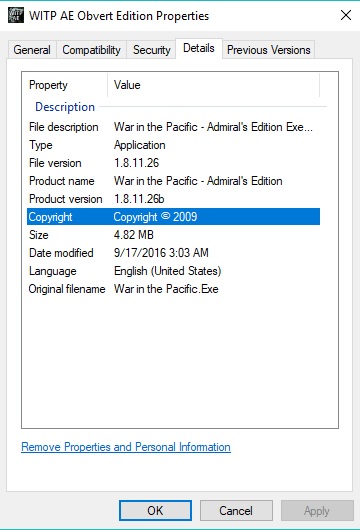This screenshot has height=530, width=360.
Task: Click the greyed Apply button
Action: (317, 510)
